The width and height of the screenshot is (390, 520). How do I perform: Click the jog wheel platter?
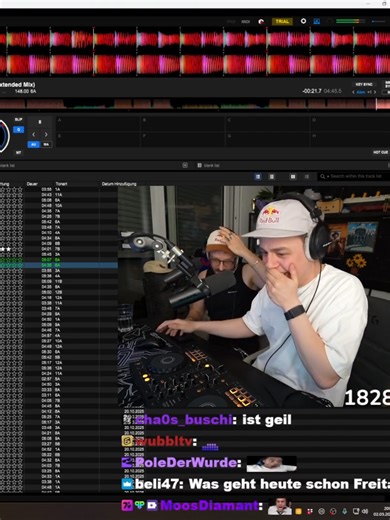[4, 136]
